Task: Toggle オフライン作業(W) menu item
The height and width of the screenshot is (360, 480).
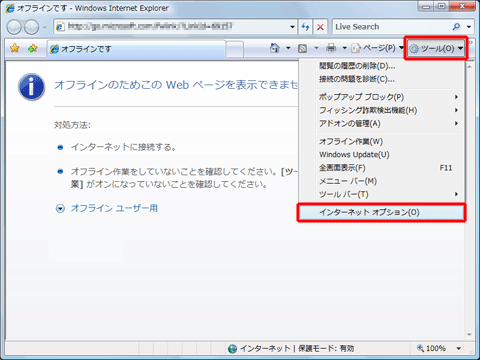Action: [x=382, y=141]
